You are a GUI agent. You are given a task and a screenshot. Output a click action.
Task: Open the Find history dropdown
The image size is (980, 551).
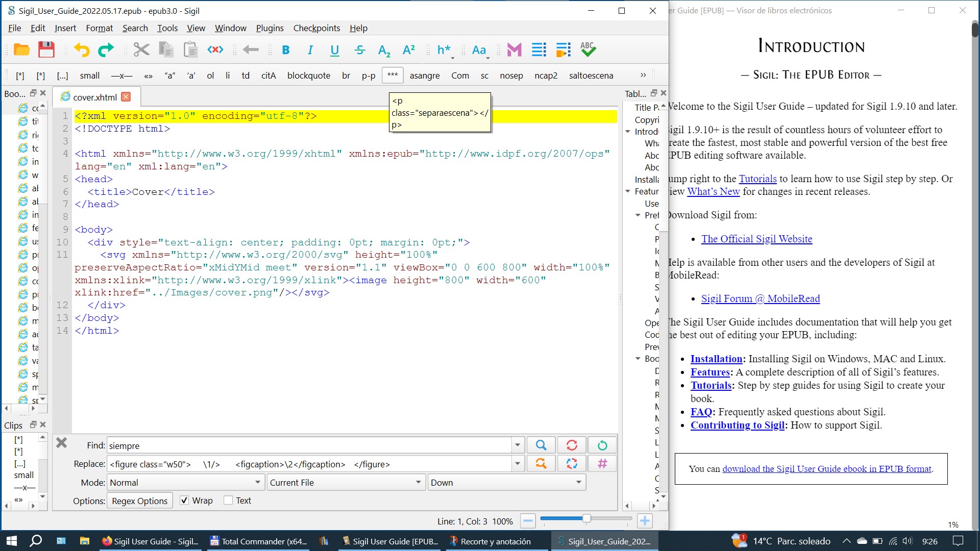518,445
